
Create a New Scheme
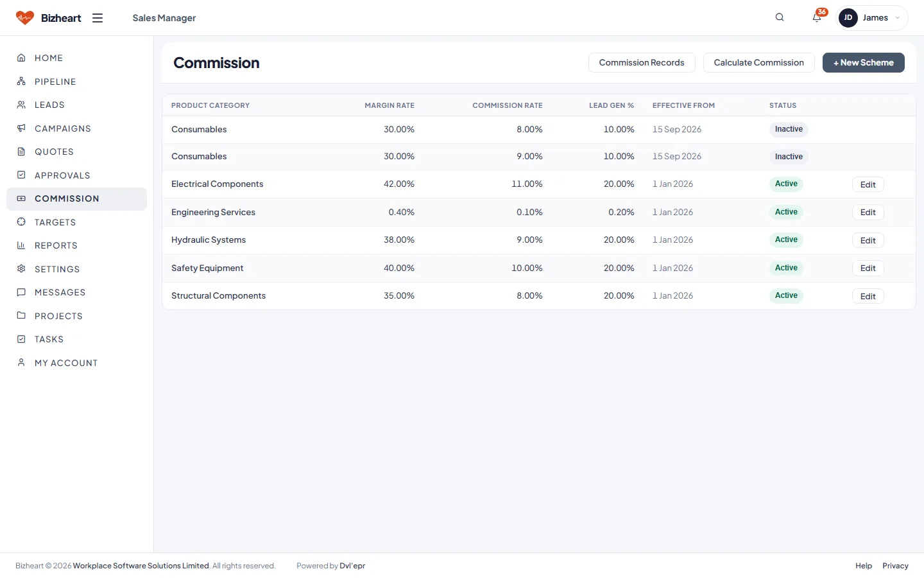point(864,62)
